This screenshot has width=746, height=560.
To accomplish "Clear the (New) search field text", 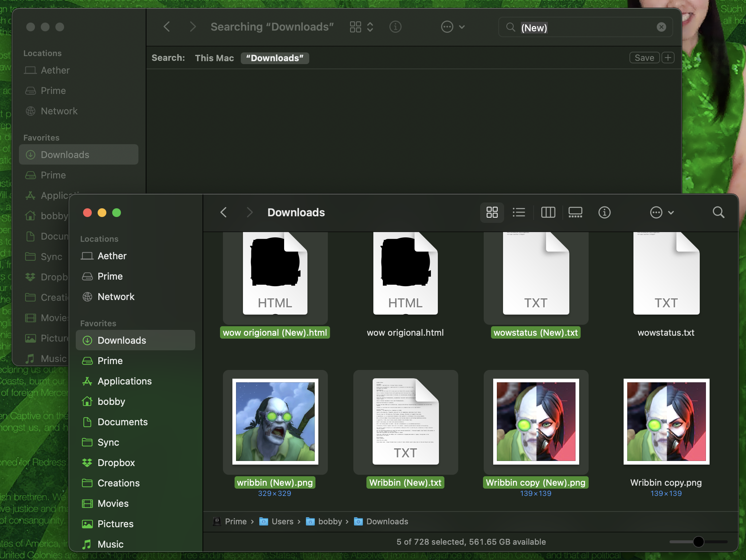I will tap(661, 27).
